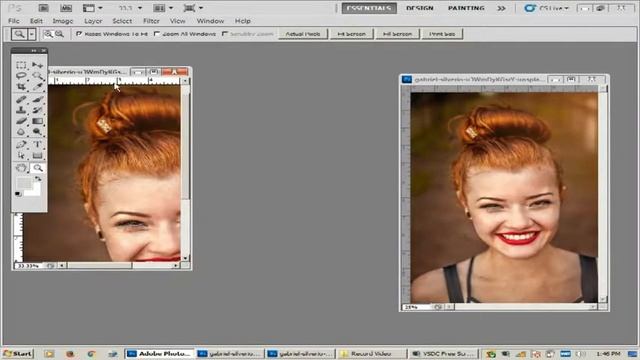The image size is (640, 360).
Task: Reset to default foreground and background colors
Action: (x=18, y=194)
